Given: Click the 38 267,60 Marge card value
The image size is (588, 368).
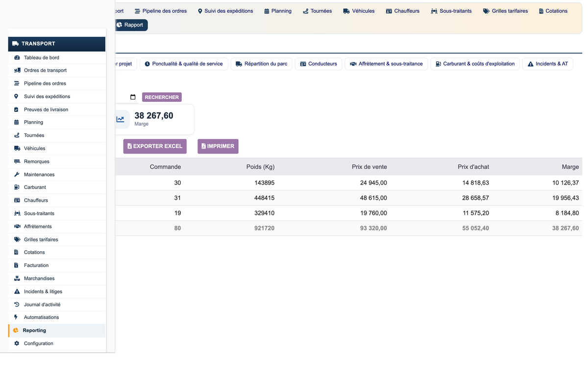Looking at the screenshot, I should [154, 116].
